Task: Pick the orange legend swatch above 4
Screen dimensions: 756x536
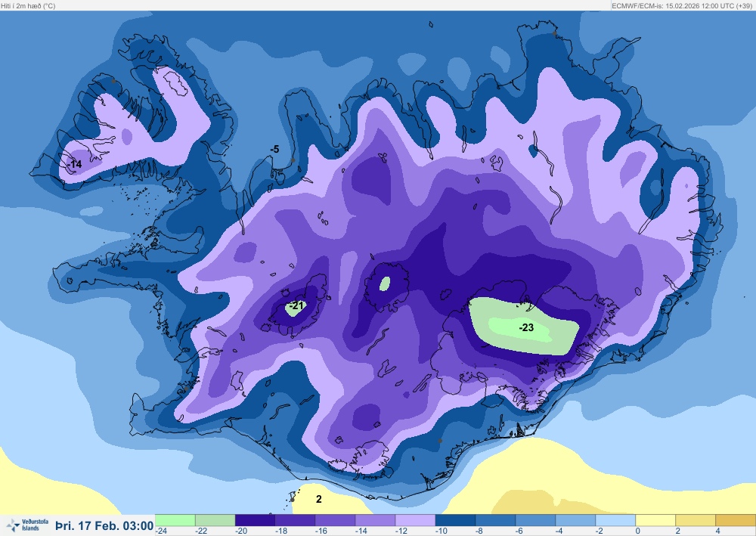Action: pyautogui.click(x=736, y=520)
